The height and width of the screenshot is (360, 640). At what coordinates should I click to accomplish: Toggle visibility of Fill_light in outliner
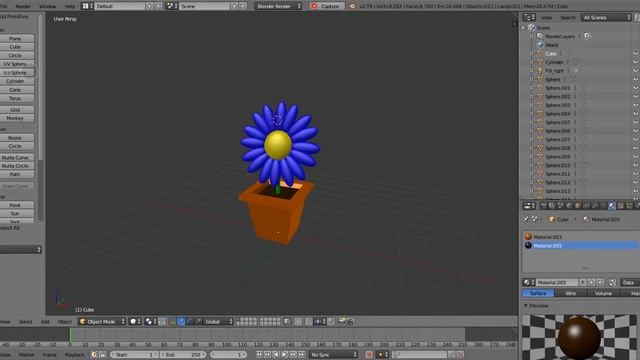click(x=636, y=71)
